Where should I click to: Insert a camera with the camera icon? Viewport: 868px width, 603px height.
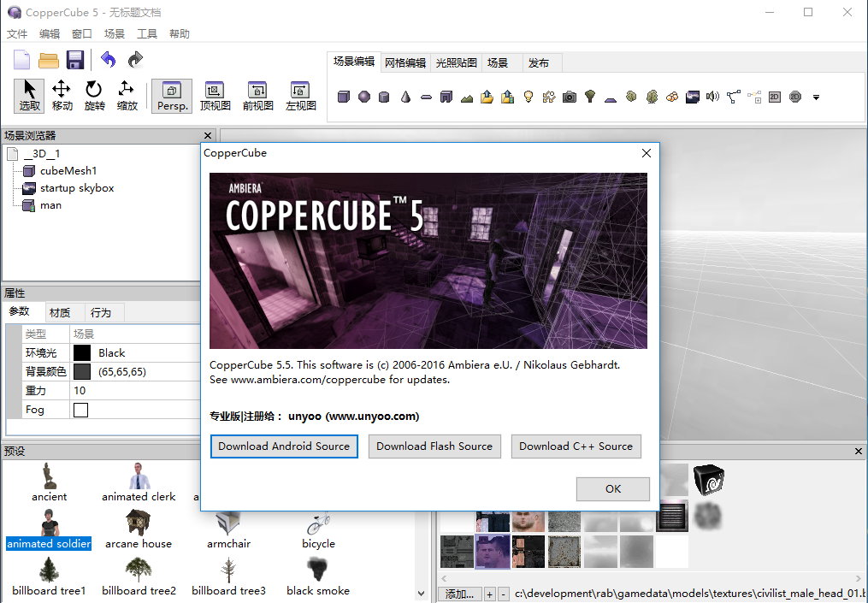pos(570,97)
